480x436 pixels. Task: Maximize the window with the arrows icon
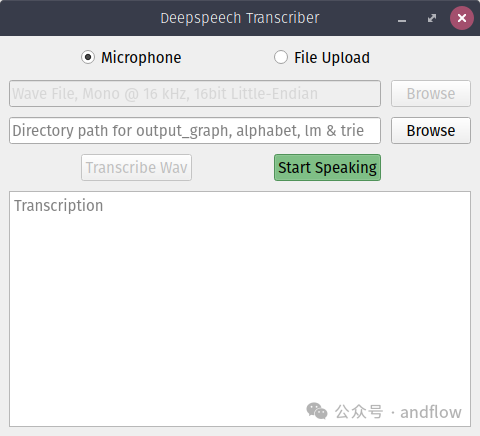pos(432,18)
